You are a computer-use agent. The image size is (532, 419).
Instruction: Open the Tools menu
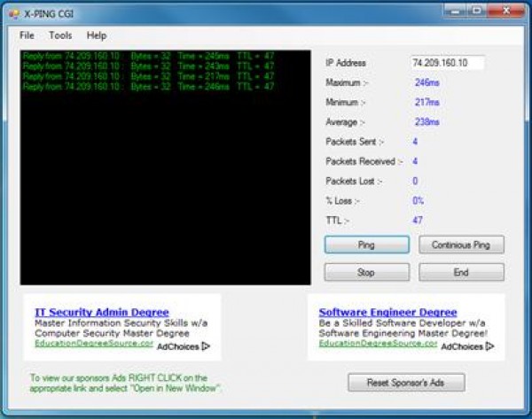60,35
